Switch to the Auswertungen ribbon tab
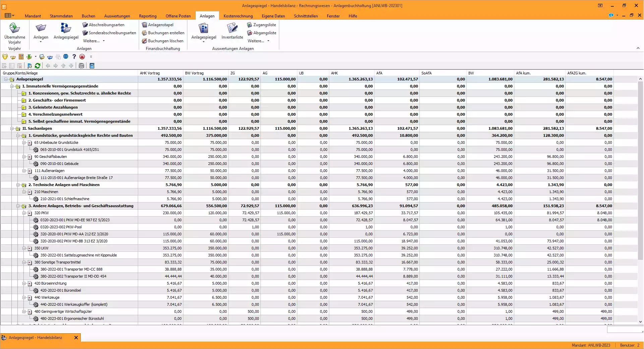This screenshot has height=349, width=644. 117,16
